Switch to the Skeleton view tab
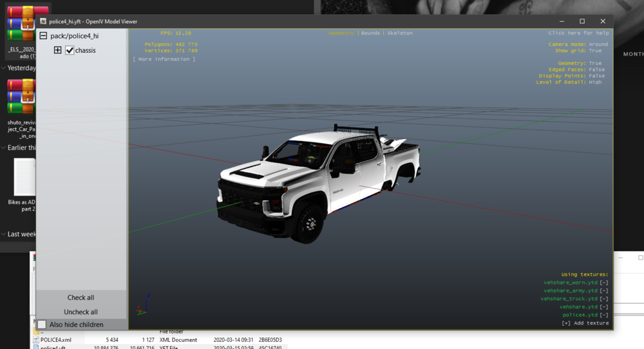Image resolution: width=644 pixels, height=349 pixels. (x=400, y=33)
